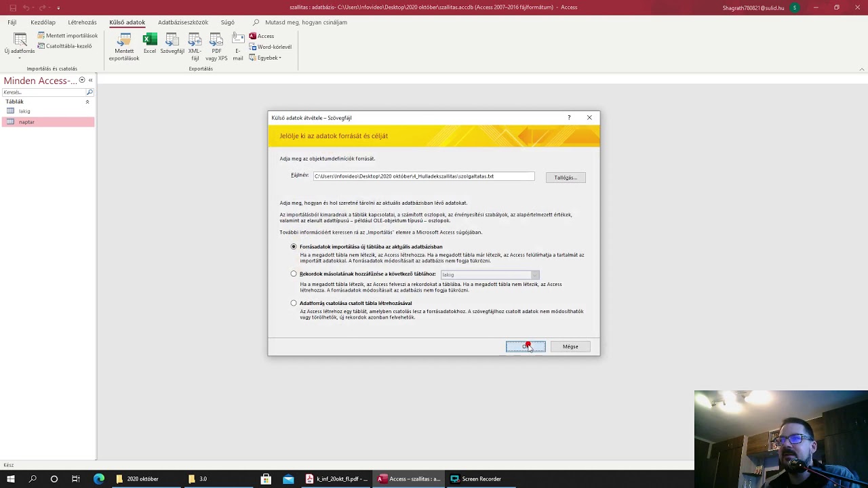Expand the Egyebek export dropdown
Screen dimensions: 868x488
(x=265, y=58)
